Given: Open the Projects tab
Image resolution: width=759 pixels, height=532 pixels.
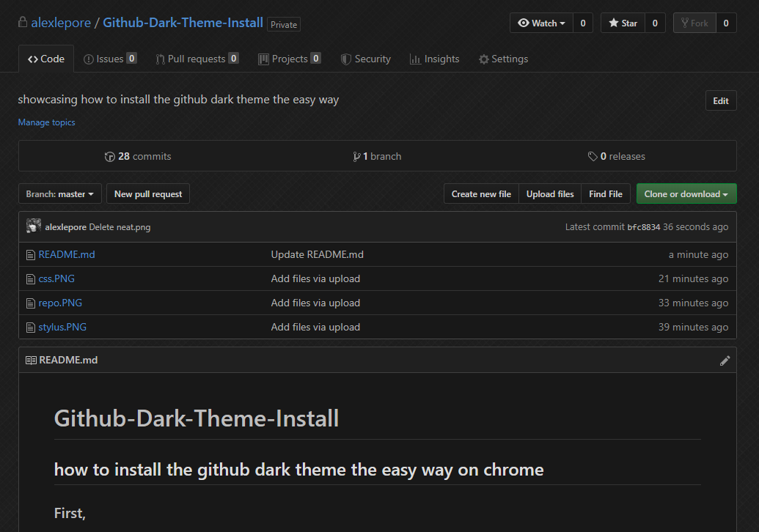Looking at the screenshot, I should (x=290, y=59).
